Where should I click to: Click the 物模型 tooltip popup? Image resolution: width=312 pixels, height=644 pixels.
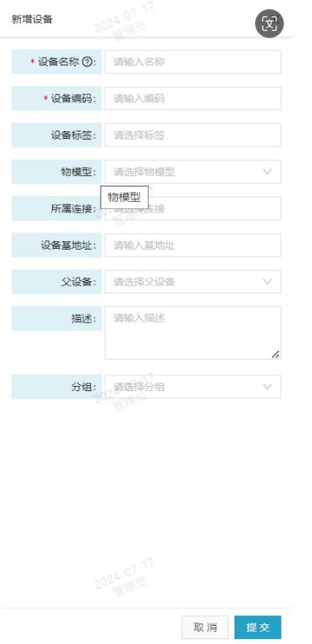[x=125, y=197]
